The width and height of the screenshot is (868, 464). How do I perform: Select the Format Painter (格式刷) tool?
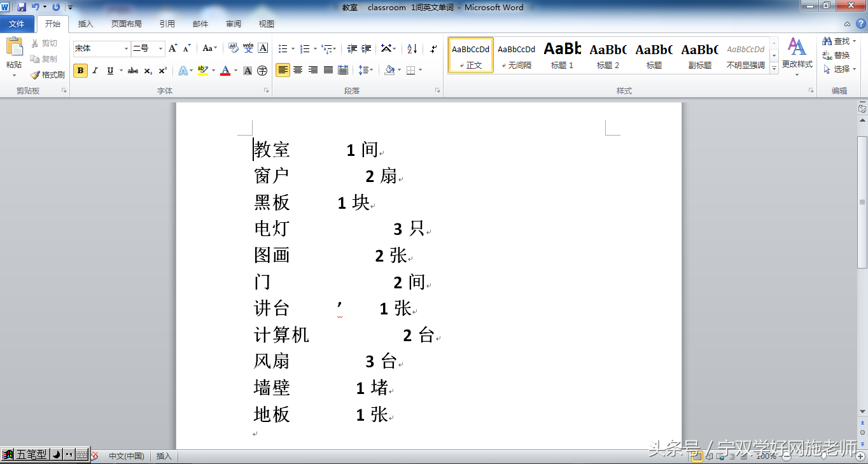coord(48,74)
